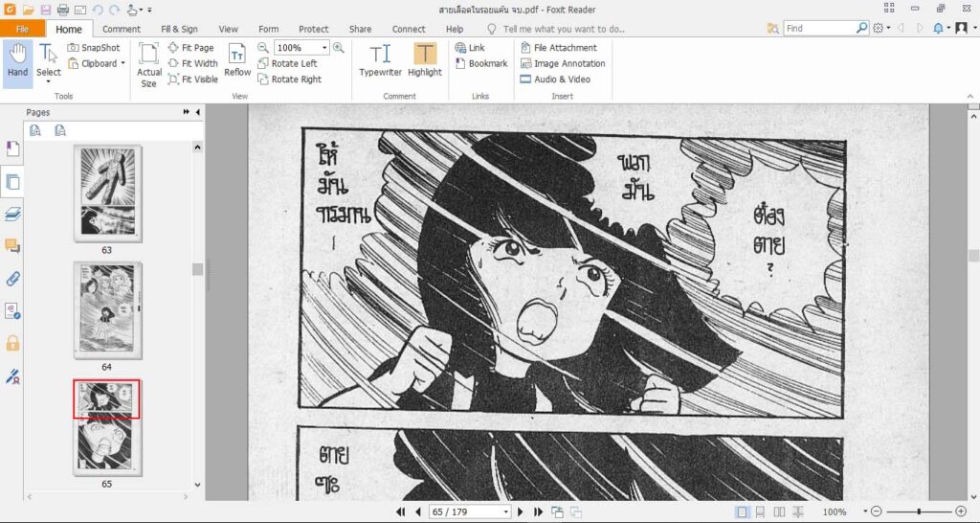Add a File Attachment
Image resolution: width=980 pixels, height=523 pixels.
click(558, 48)
